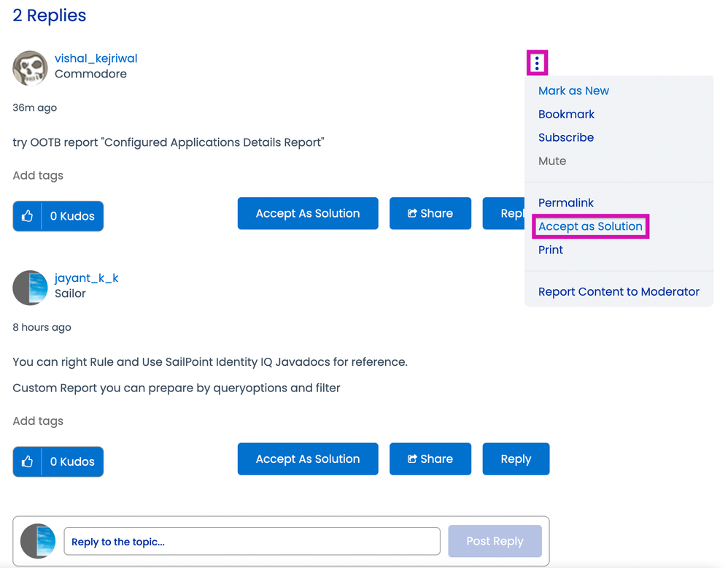This screenshot has height=568, width=728.
Task: Click vishal_kejriwal's skull avatar
Action: pos(30,68)
